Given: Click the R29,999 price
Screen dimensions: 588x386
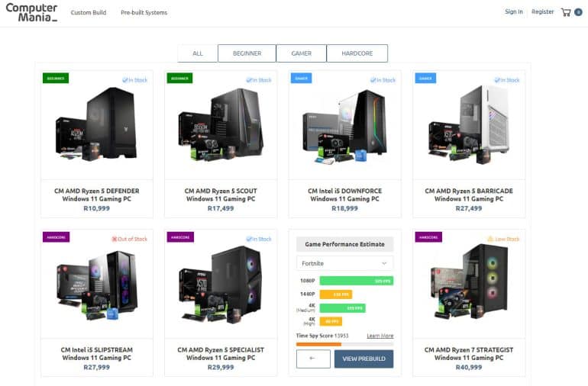Looking at the screenshot, I should tap(221, 367).
